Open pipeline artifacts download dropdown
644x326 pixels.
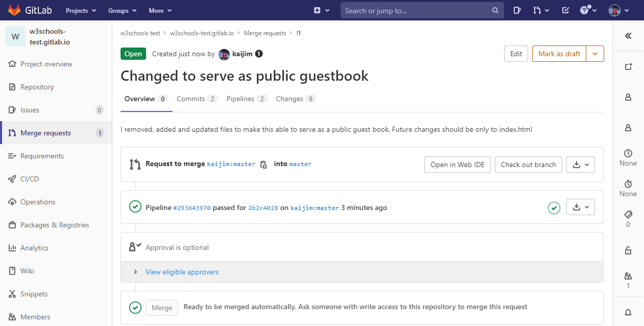click(x=581, y=207)
